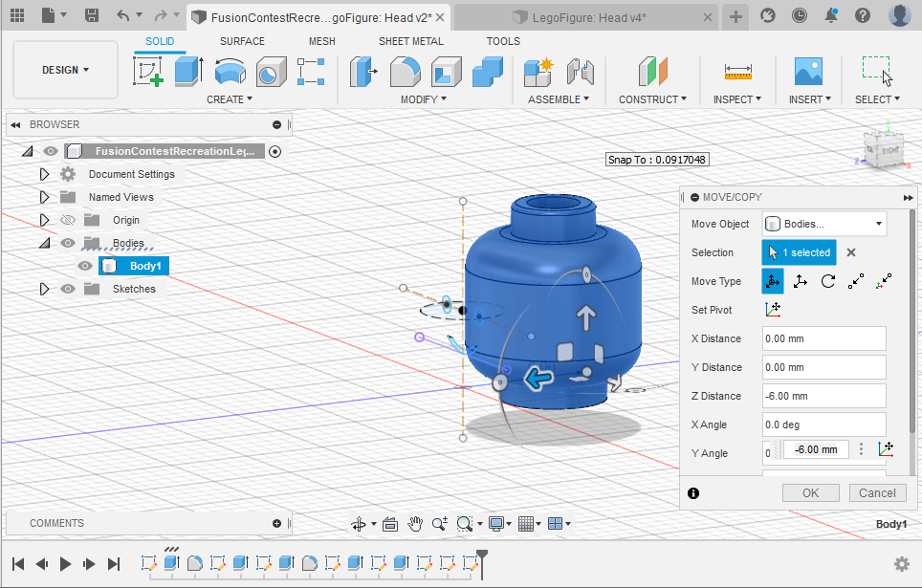
Task: Select the SOLID tab
Action: 160,41
